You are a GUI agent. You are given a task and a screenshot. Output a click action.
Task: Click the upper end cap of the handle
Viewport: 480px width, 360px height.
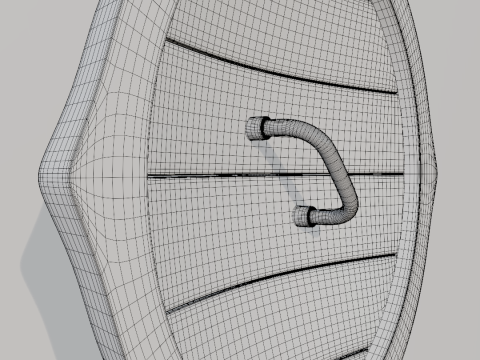(258, 128)
